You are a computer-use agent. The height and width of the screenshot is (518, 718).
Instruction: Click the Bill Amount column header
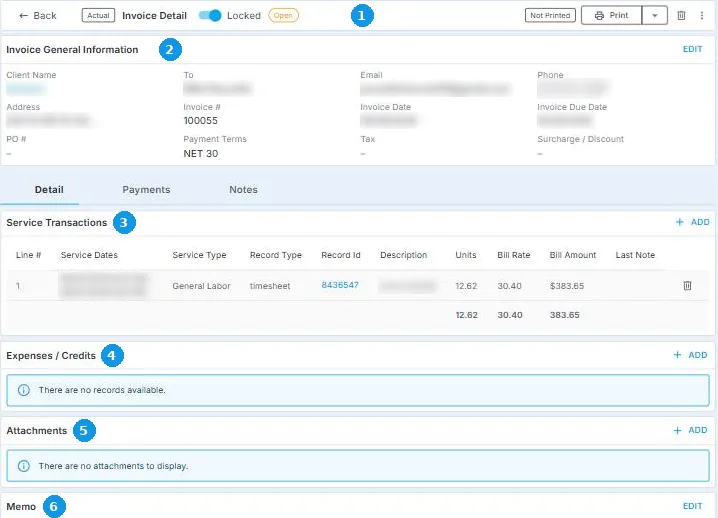573,255
